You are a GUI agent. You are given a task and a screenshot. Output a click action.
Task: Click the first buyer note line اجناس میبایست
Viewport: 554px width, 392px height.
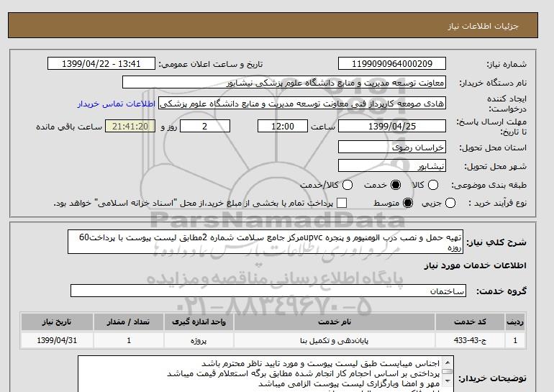tap(320, 363)
